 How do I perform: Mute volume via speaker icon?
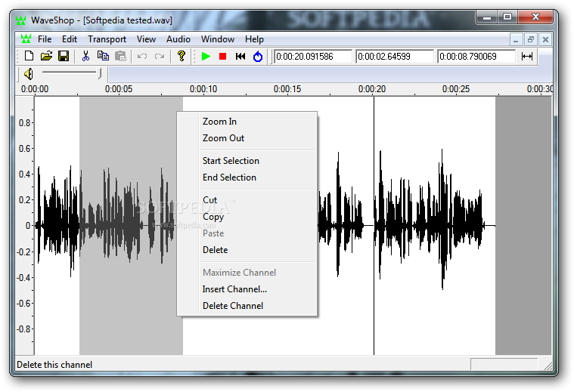point(29,74)
